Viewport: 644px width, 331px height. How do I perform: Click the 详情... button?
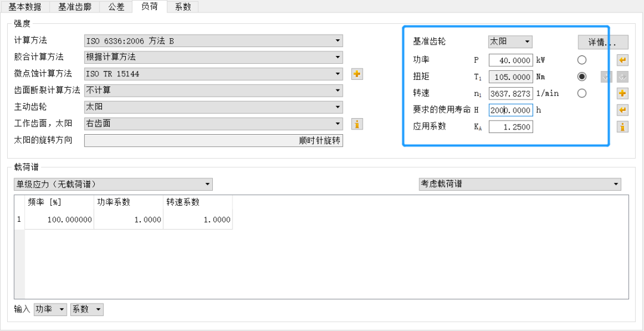click(x=603, y=42)
